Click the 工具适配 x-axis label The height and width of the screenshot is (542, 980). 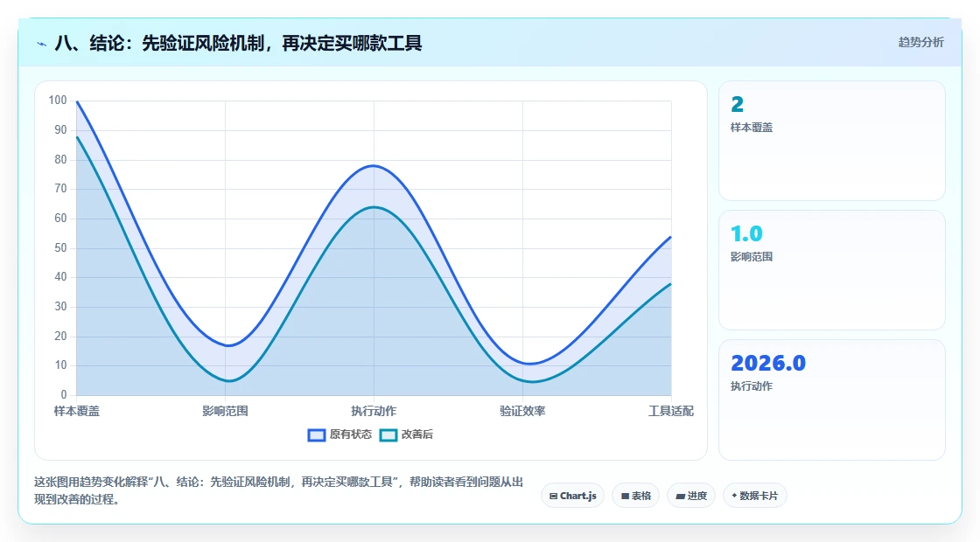670,411
